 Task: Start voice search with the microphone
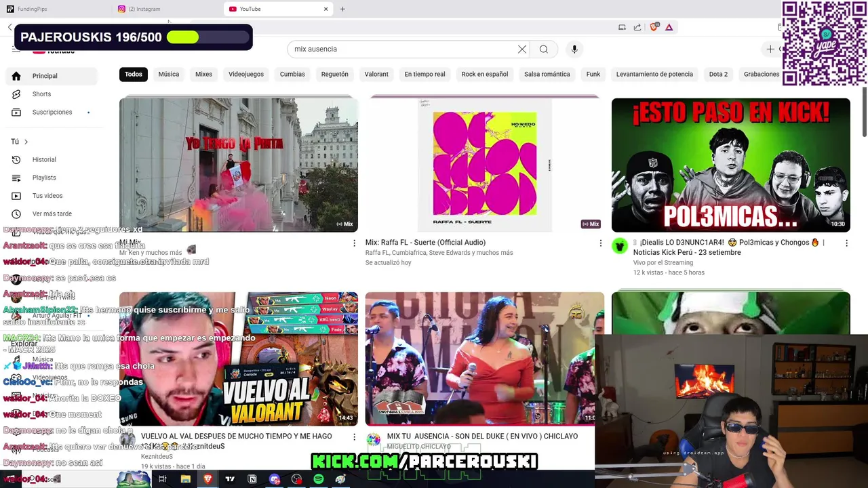click(x=574, y=49)
